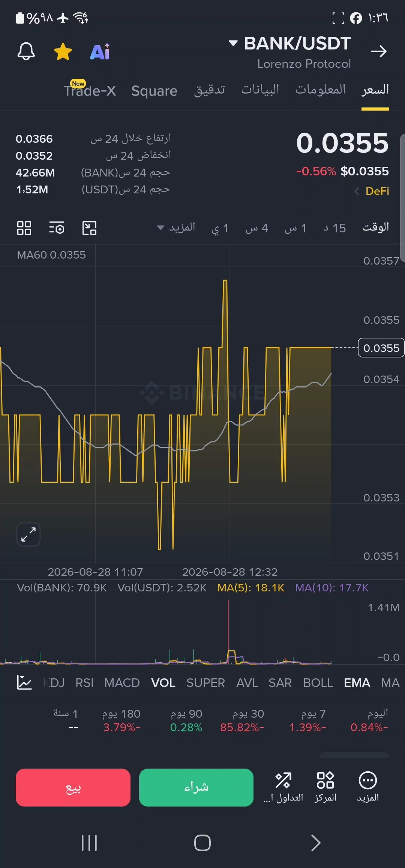Tap the MA(5): 18.1K volume label
Image resolution: width=405 pixels, height=868 pixels.
point(251,588)
